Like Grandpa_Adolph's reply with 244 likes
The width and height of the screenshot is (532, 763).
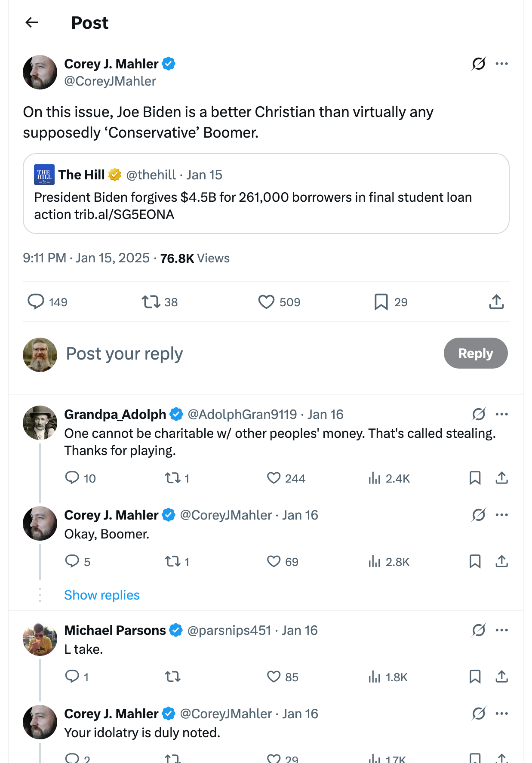(x=274, y=478)
